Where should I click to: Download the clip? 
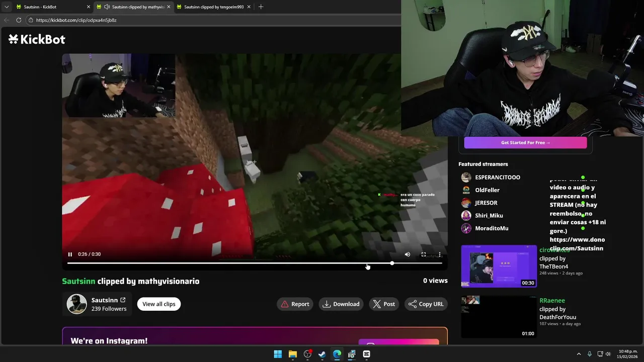click(341, 304)
